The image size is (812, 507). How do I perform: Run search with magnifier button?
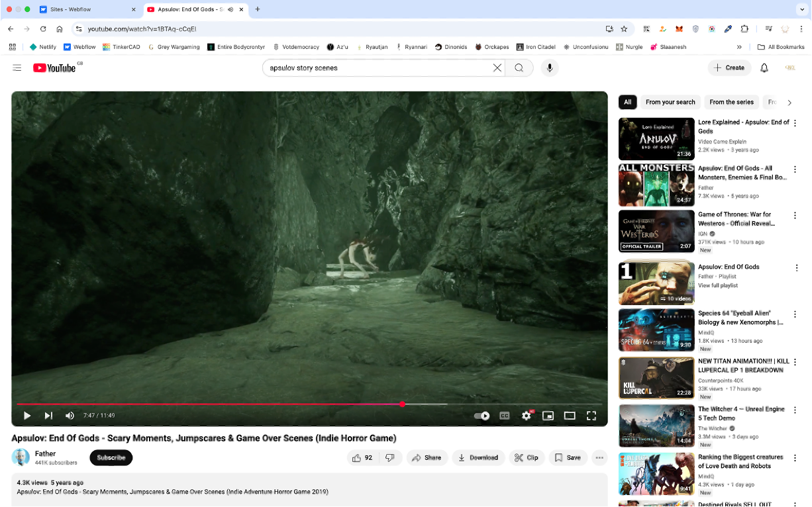click(519, 68)
